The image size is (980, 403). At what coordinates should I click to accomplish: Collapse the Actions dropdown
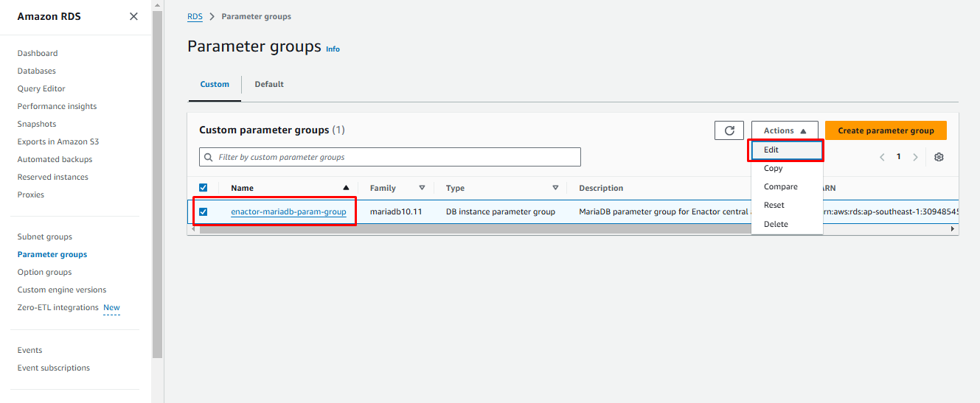[785, 130]
